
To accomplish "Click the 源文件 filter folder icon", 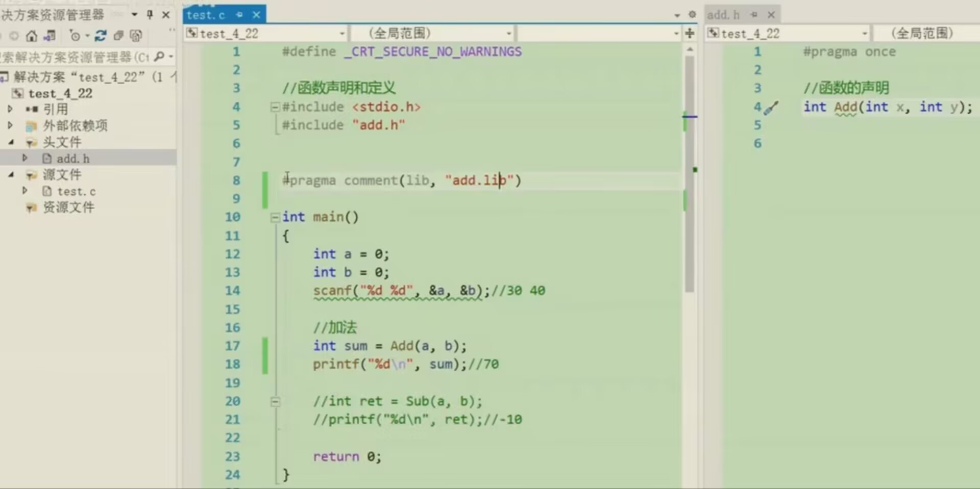I will click(31, 175).
